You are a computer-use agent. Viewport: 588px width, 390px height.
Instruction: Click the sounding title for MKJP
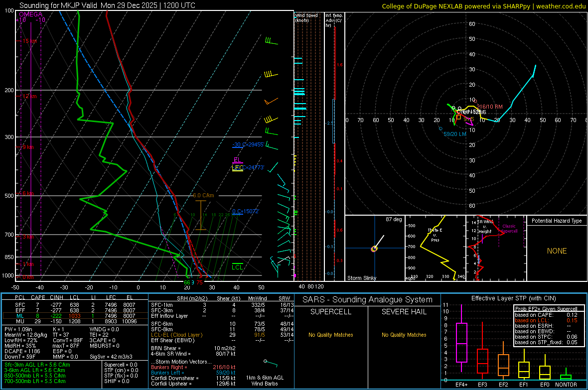coord(107,5)
